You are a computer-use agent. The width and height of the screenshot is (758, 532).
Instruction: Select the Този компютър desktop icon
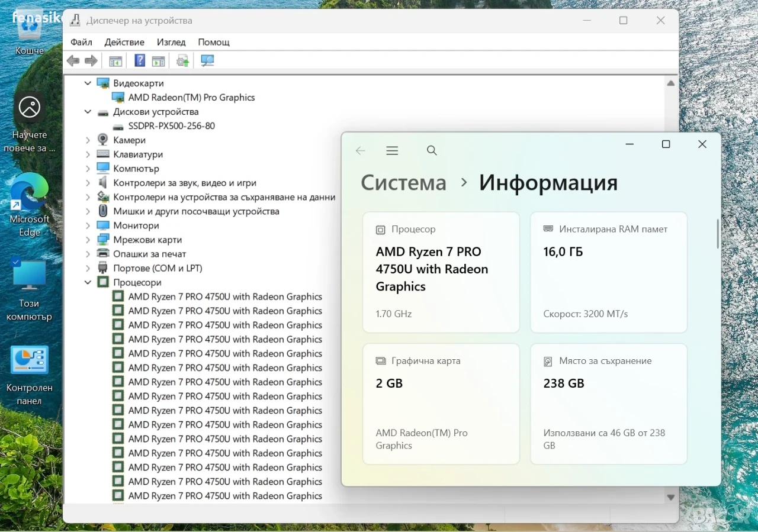click(30, 290)
